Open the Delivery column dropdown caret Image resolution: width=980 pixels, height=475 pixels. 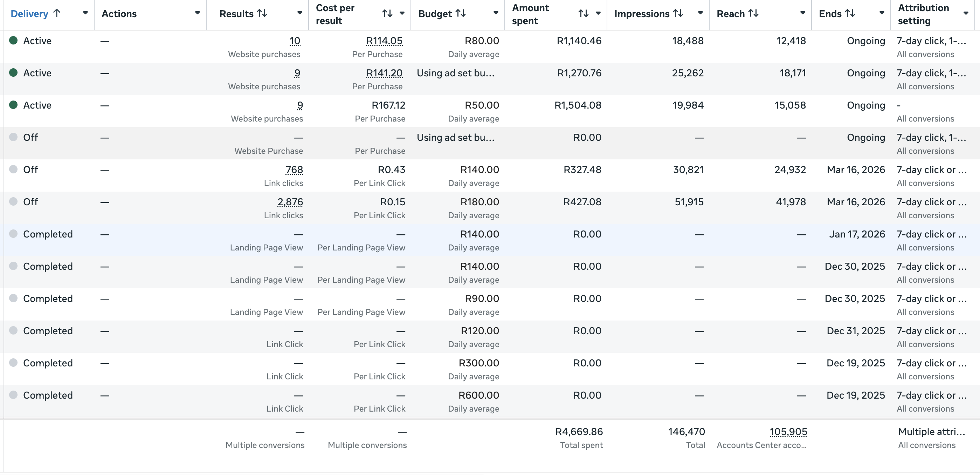coord(85,13)
